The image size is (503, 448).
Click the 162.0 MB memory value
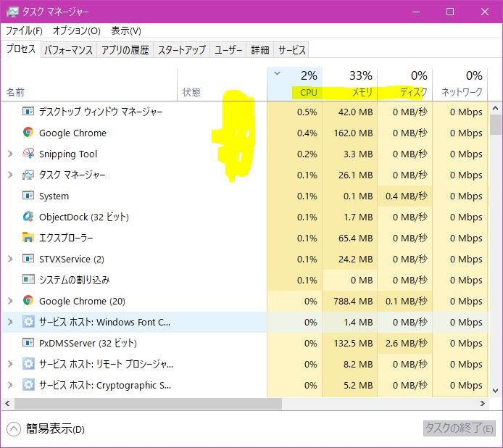point(353,133)
